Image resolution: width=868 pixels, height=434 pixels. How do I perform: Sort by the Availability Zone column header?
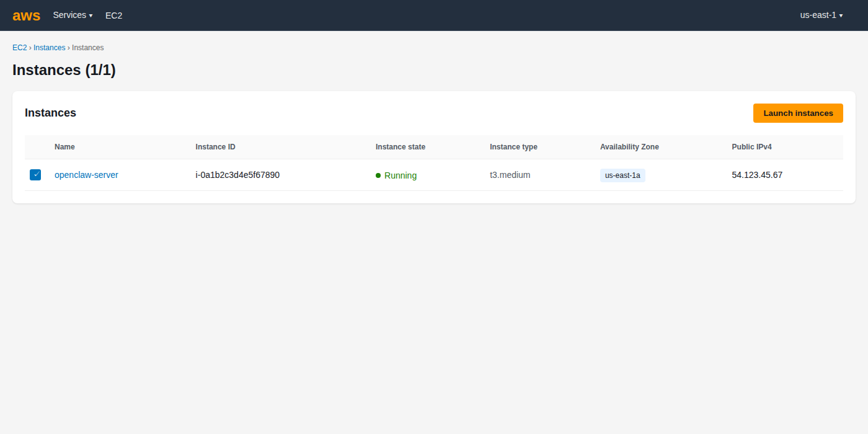[629, 147]
